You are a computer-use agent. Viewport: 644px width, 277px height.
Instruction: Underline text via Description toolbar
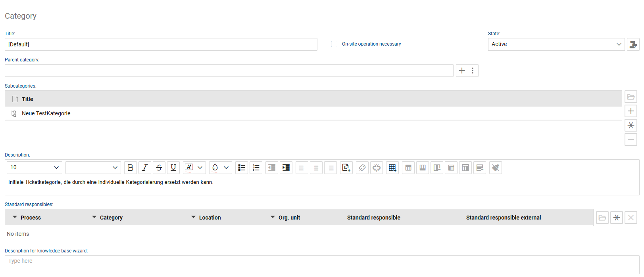tap(173, 168)
